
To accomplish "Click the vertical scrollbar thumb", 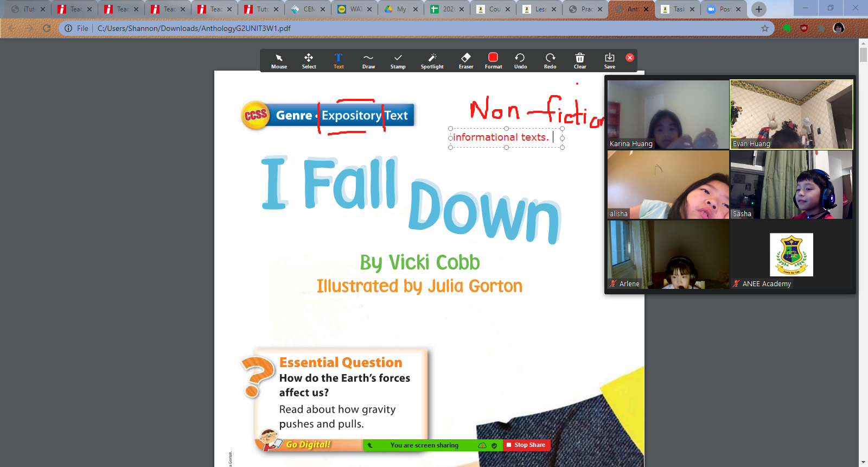I will point(863,55).
